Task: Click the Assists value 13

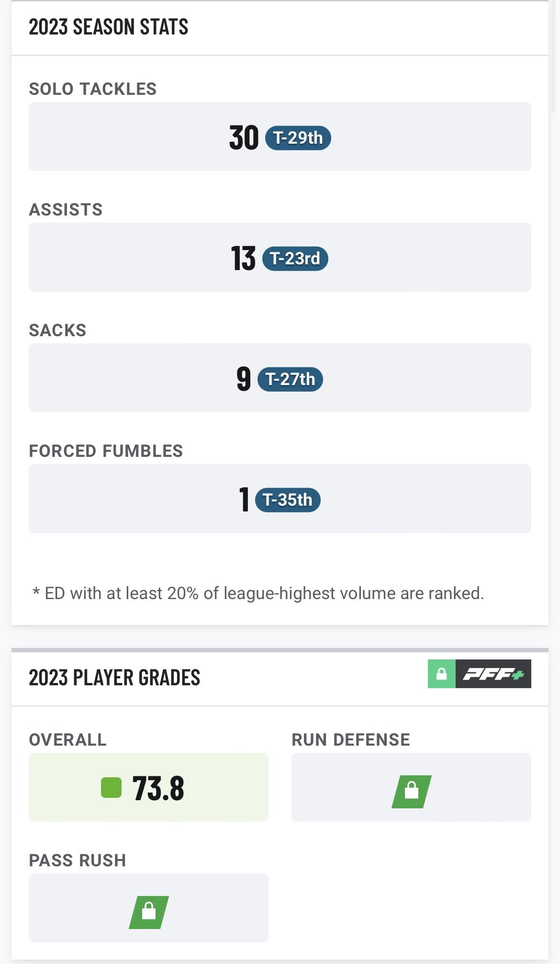Action: click(x=243, y=259)
